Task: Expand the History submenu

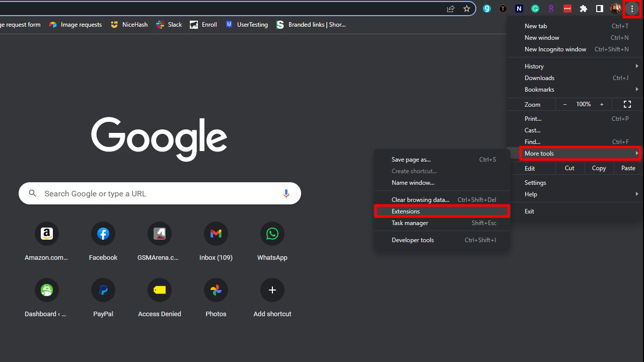Action: tap(575, 66)
